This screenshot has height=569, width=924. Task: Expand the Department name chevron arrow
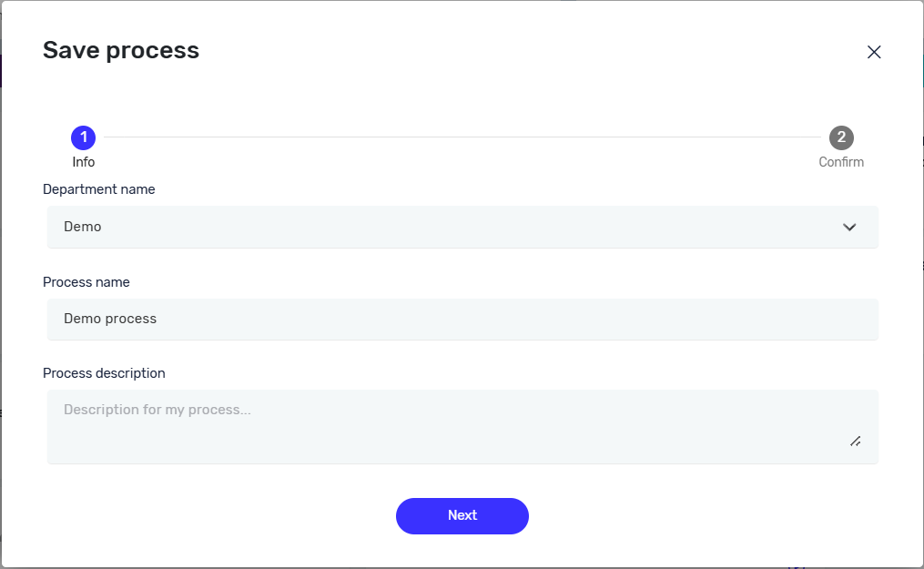pos(849,227)
